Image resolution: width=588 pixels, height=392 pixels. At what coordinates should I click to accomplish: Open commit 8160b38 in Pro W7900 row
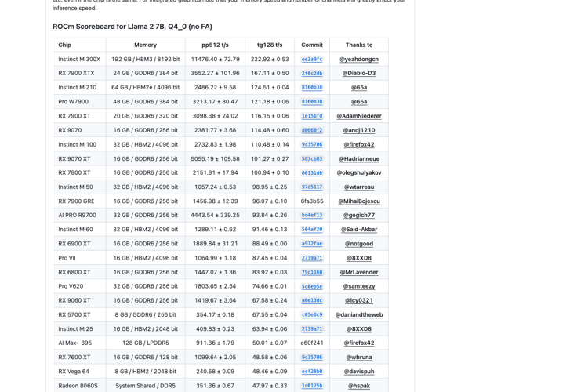pos(311,102)
